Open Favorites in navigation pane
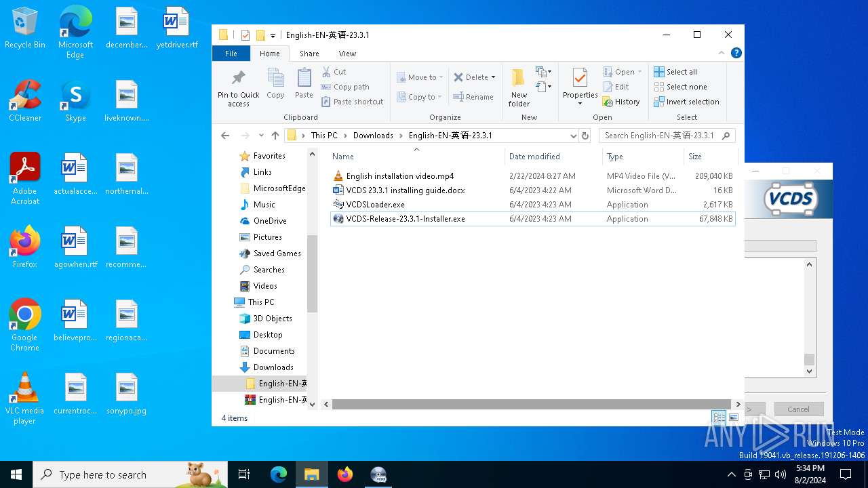This screenshot has width=868, height=488. (269, 156)
